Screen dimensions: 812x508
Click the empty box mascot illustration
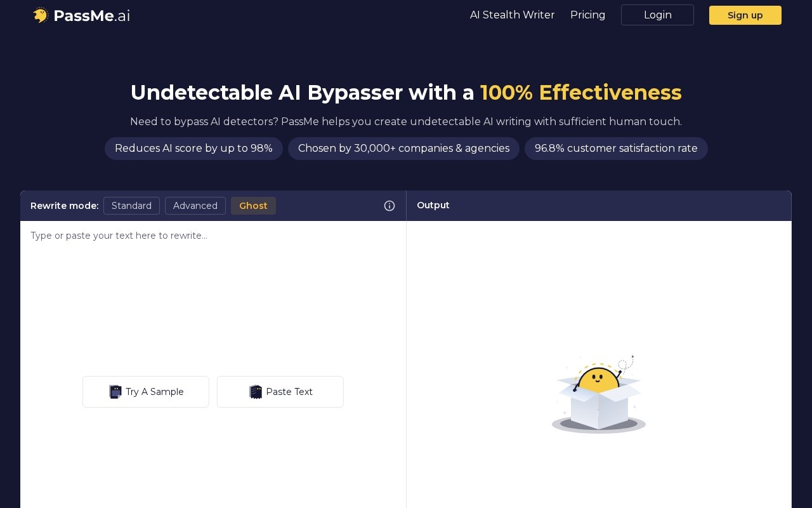[599, 394]
